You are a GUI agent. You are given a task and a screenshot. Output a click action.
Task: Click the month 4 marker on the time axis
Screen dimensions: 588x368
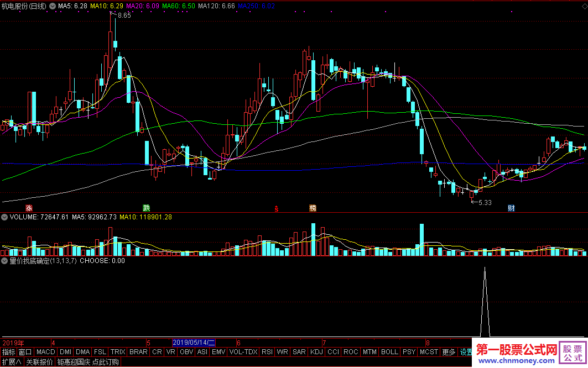54,343
